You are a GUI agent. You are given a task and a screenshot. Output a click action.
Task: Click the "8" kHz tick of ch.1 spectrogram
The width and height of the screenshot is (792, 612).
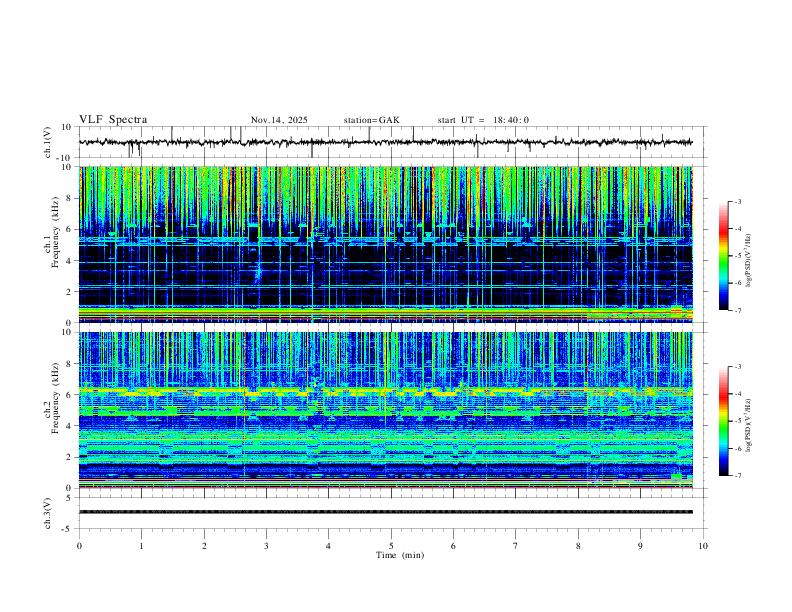[x=69, y=198]
